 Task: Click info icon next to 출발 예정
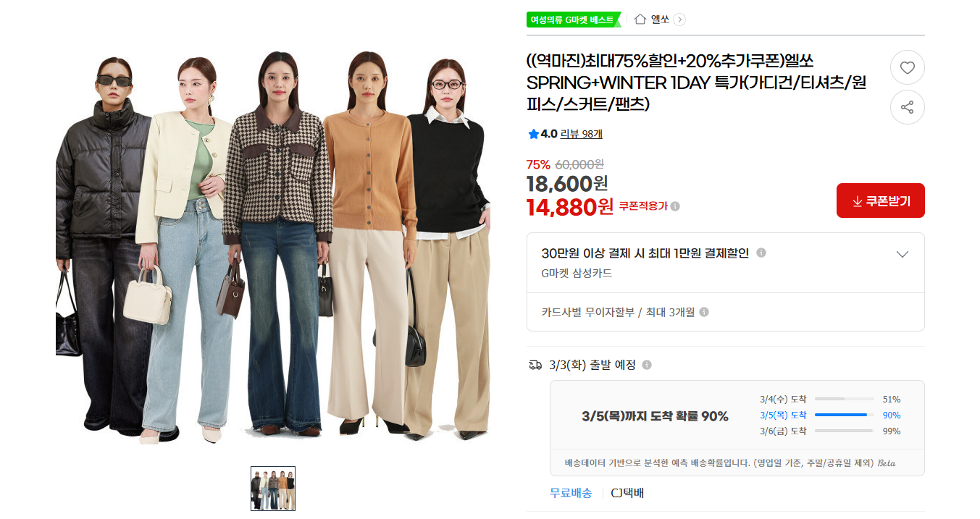click(x=647, y=365)
